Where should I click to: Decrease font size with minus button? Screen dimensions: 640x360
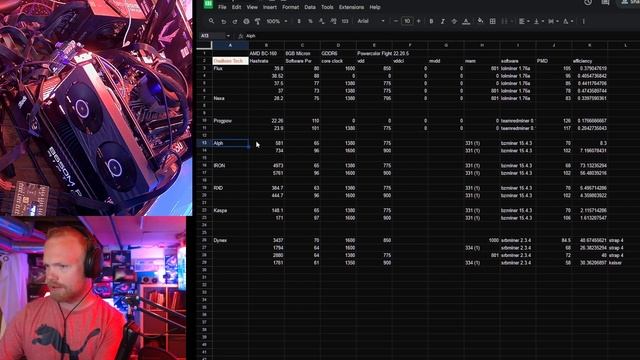pyautogui.click(x=396, y=21)
